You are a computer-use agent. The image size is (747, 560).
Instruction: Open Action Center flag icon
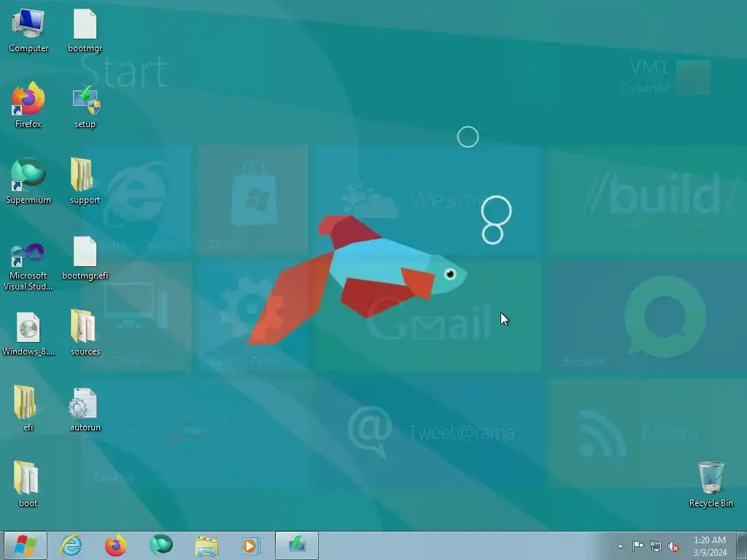click(638, 546)
